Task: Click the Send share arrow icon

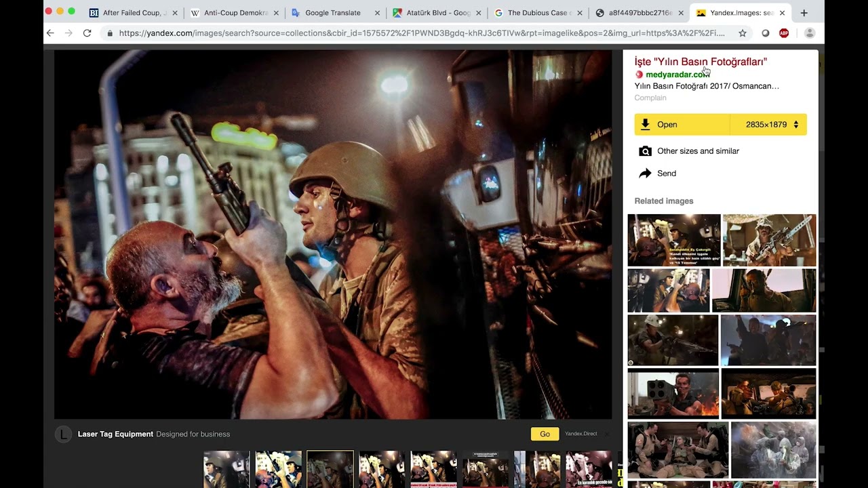Action: click(x=645, y=174)
